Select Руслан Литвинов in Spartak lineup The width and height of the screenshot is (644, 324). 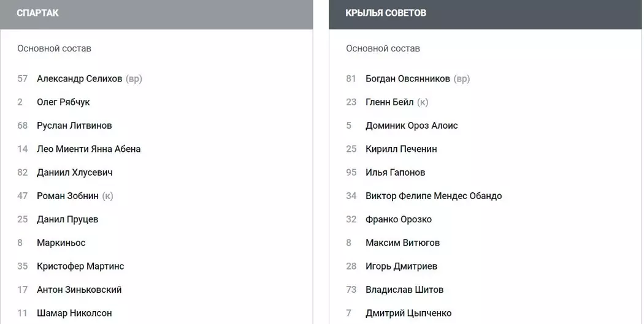(x=74, y=126)
